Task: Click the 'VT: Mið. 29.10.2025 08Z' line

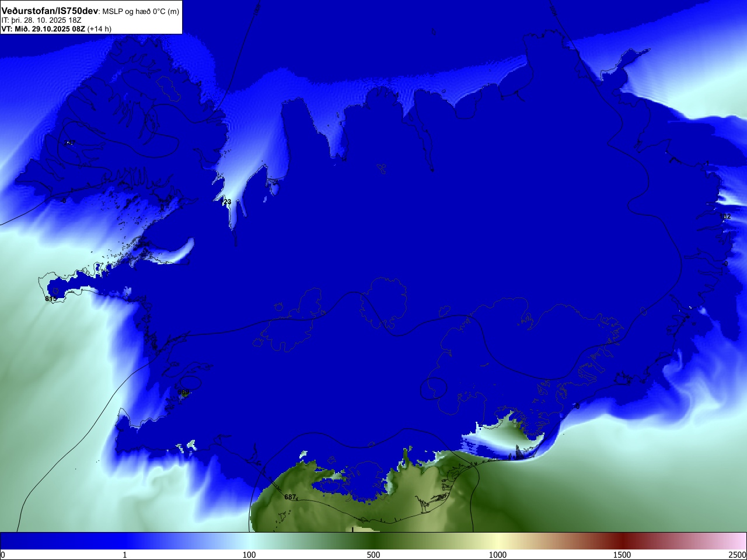Action: (x=43, y=29)
